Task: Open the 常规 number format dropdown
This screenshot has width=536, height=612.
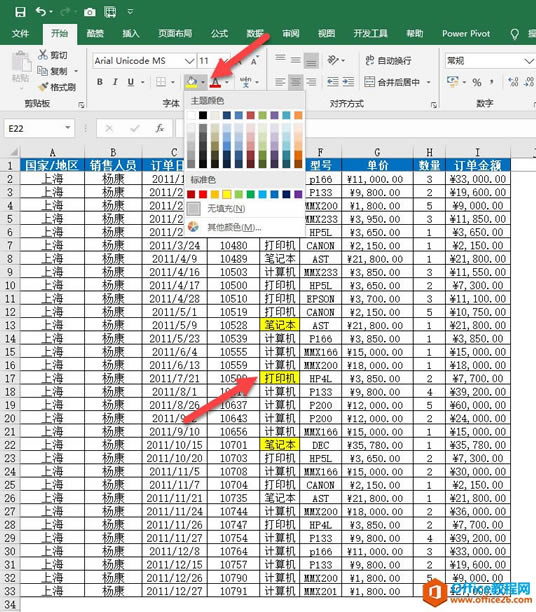Action: (529, 61)
